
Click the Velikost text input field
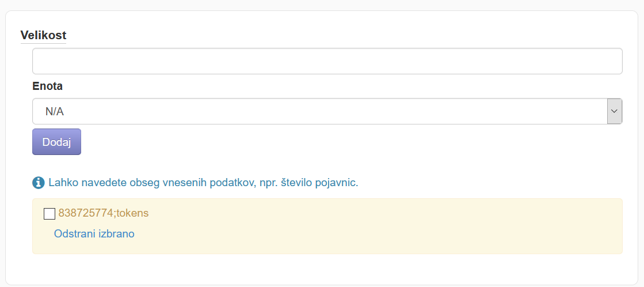coord(327,61)
